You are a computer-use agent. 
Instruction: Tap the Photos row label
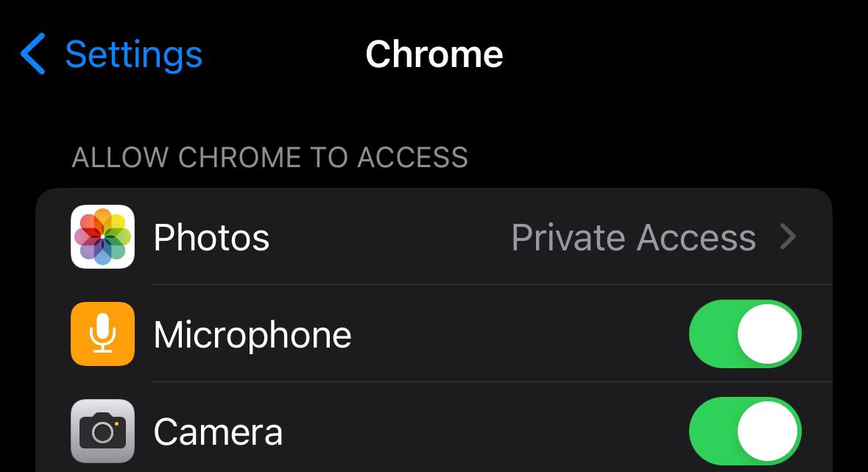pyautogui.click(x=211, y=236)
